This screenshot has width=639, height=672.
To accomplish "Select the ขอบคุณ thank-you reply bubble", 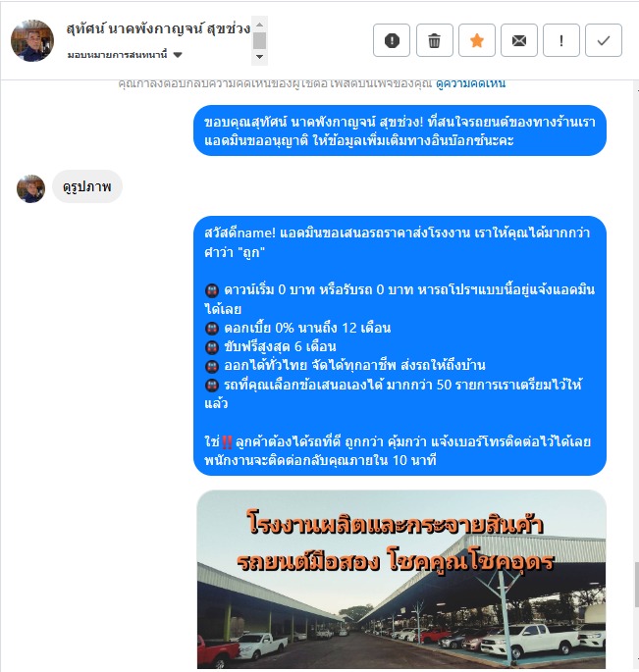I will click(x=399, y=130).
